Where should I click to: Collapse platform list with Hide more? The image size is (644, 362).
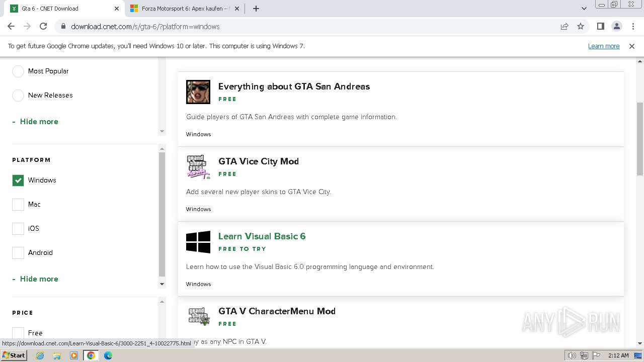(x=35, y=279)
